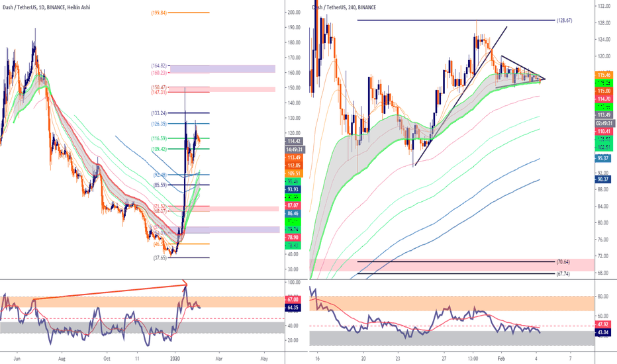This screenshot has width=617, height=364.
Task: Click the (128.67) resistance line label
Action: tap(564, 20)
